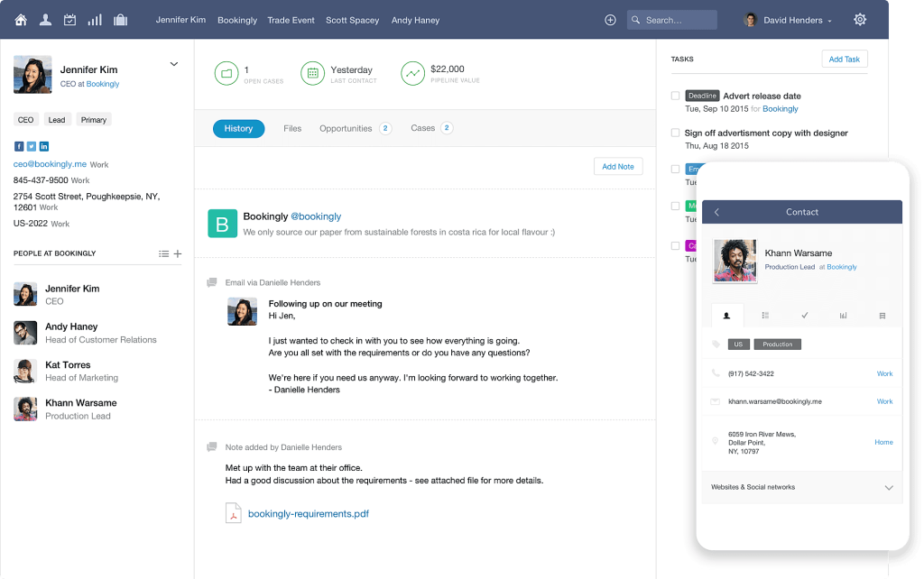Open Jennifer Kim's LinkedIn profile icon
Image resolution: width=924 pixels, height=579 pixels.
44,146
